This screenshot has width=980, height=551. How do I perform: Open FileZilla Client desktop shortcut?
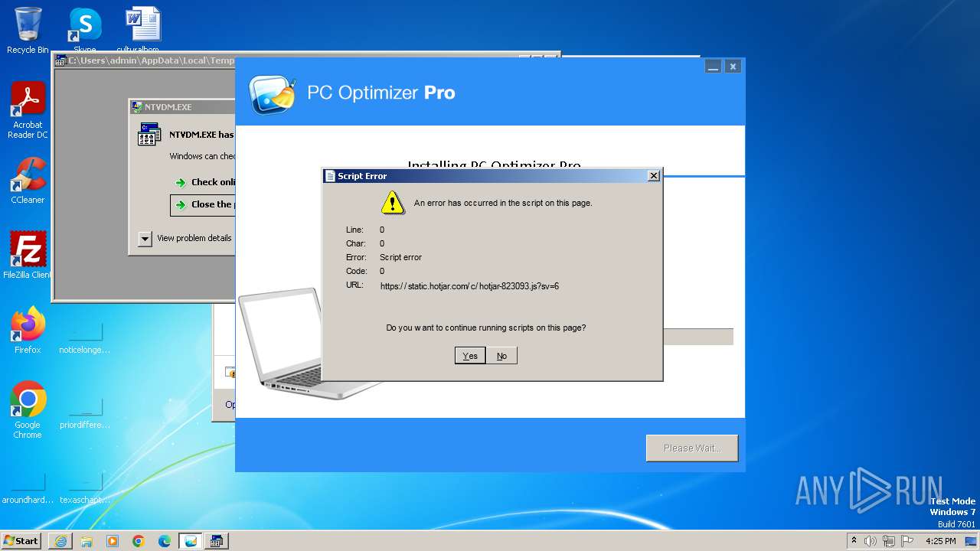[x=28, y=255]
